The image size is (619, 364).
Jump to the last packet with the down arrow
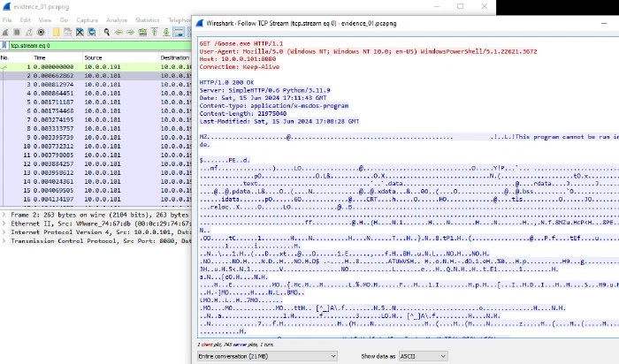(x=166, y=33)
